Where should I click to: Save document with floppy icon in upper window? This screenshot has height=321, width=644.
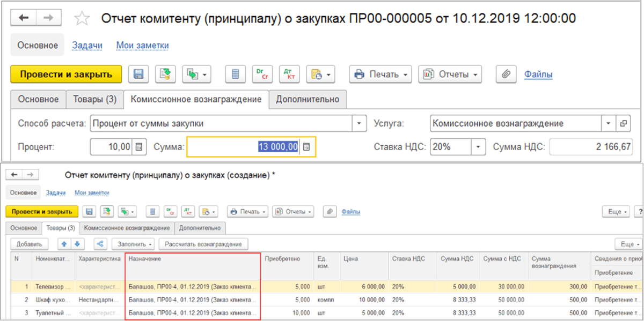click(138, 74)
